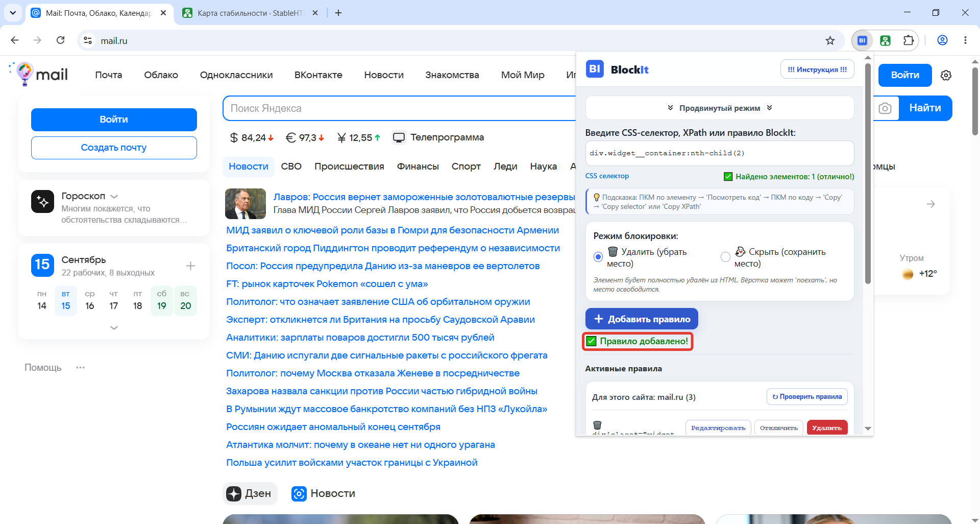980x524 pixels.
Task: Click Создать почту button
Action: 114,148
